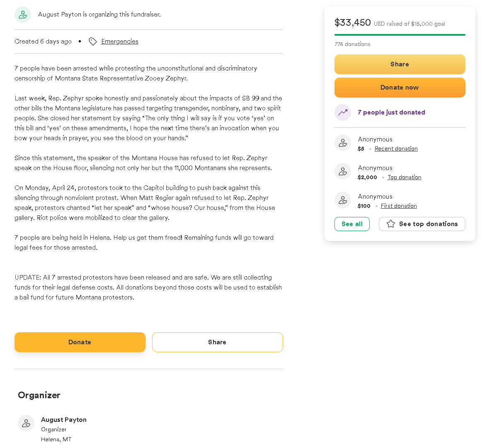Click See all donations button

352,224
